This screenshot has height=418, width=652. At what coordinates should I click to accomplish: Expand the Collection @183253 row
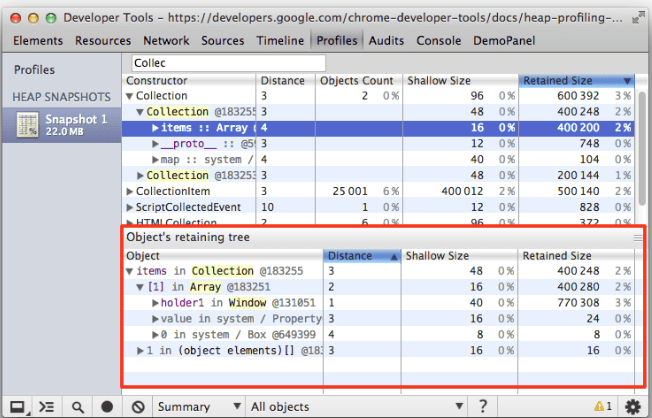(x=140, y=176)
